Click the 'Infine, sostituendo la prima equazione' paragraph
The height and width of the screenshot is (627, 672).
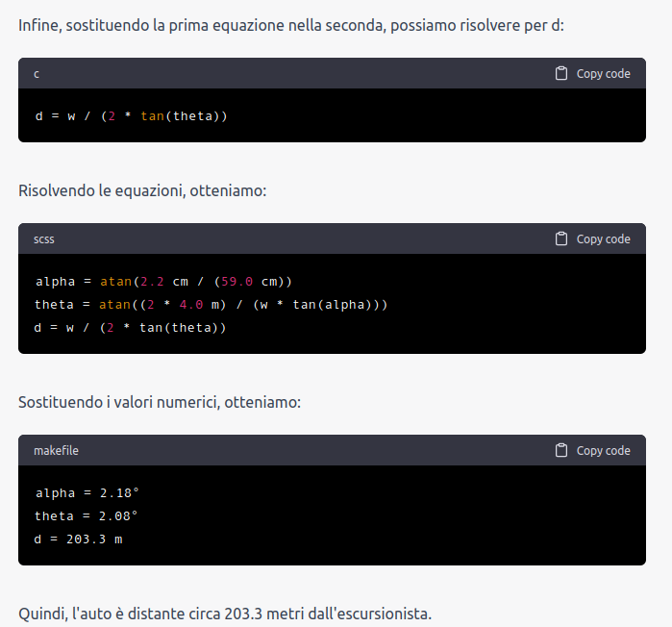(x=291, y=26)
